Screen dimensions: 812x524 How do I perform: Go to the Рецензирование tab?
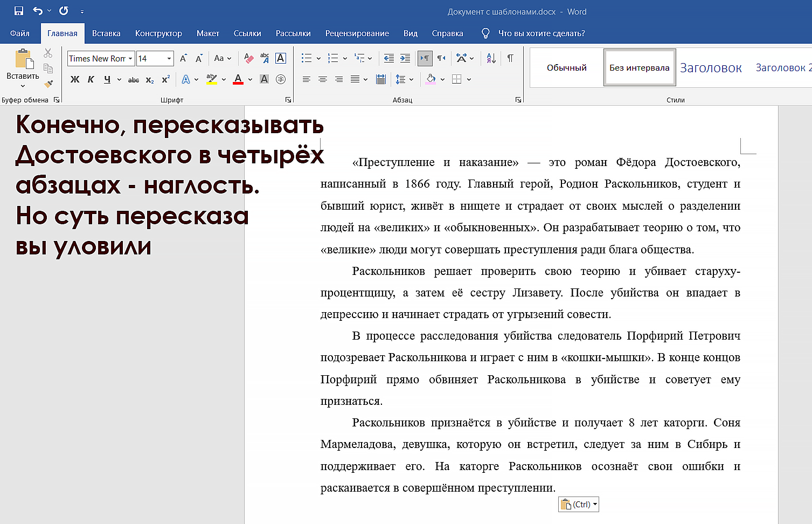(x=357, y=33)
